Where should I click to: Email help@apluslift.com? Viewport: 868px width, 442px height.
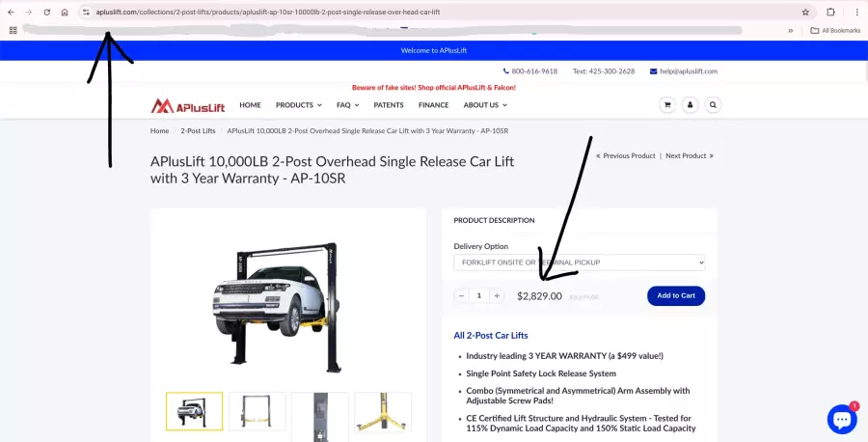(684, 71)
